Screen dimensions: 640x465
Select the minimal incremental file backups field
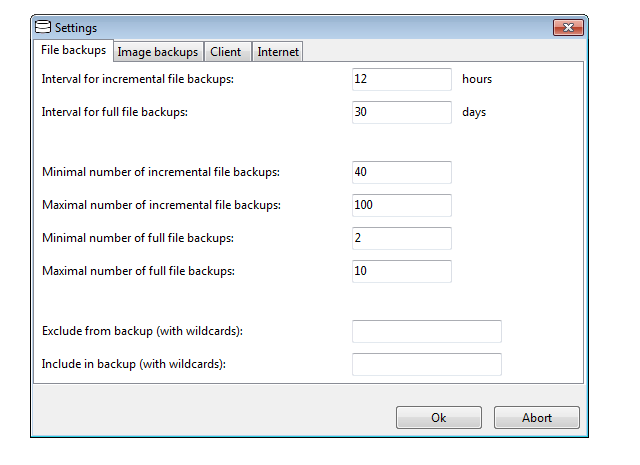[x=401, y=172]
